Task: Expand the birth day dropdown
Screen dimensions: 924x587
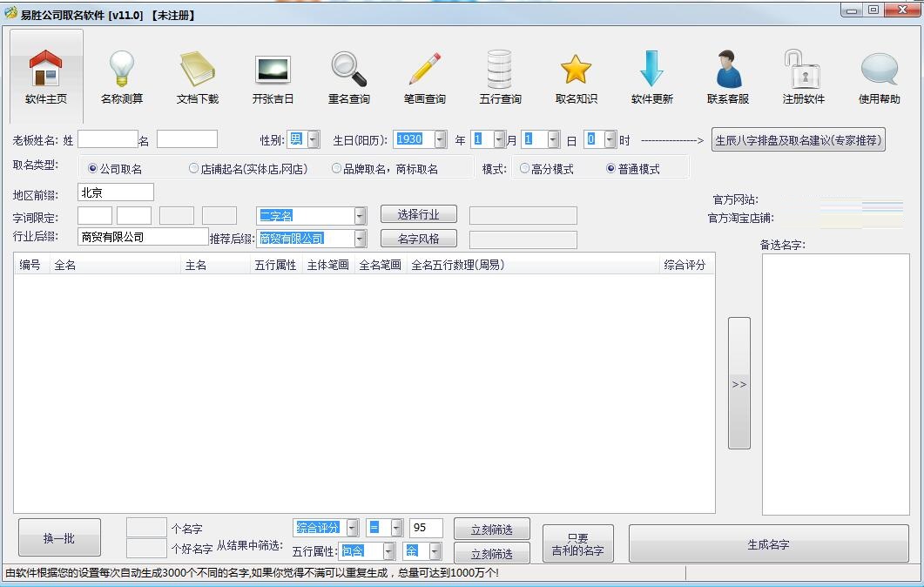Action: coord(553,139)
